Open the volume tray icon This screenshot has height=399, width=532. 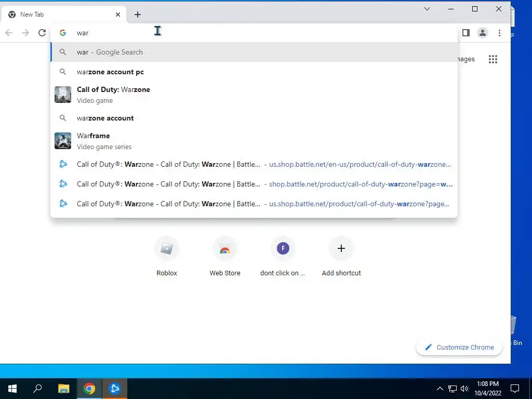pyautogui.click(x=464, y=389)
